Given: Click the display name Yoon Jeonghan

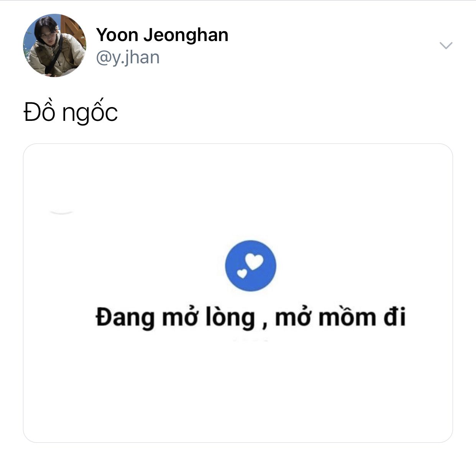Looking at the screenshot, I should pyautogui.click(x=162, y=35).
